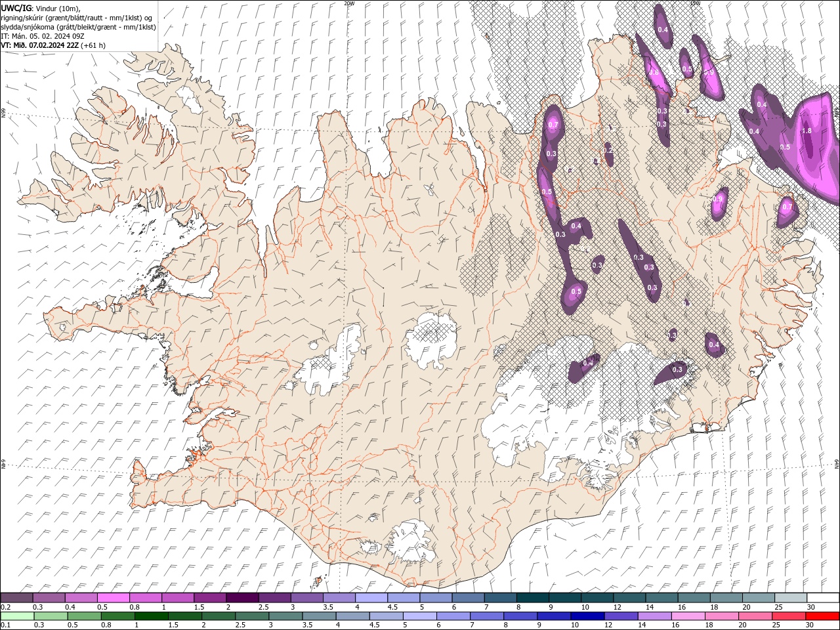Select lower-row blue swatch labeled 8
The image size is (840, 630).
pos(521,616)
